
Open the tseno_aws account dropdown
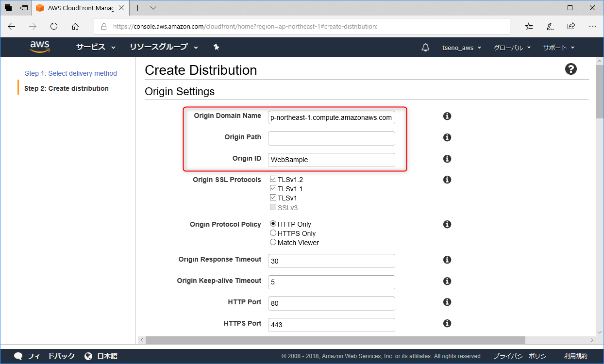click(462, 48)
